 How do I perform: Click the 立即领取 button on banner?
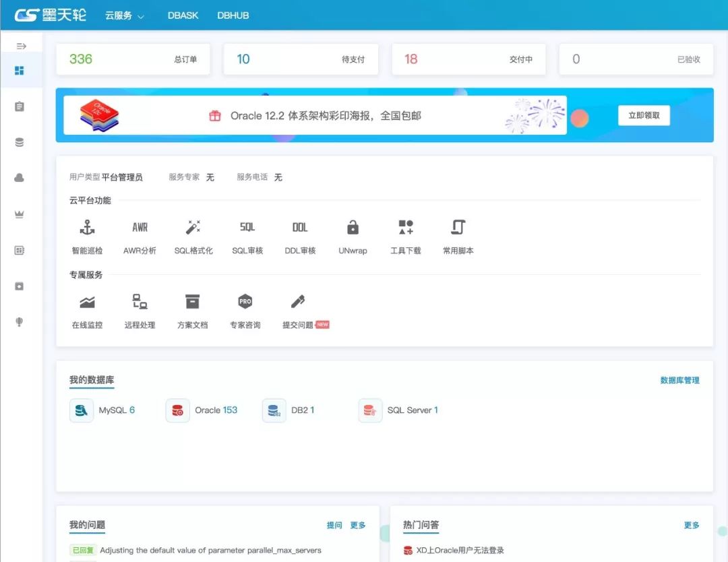pyautogui.click(x=644, y=115)
